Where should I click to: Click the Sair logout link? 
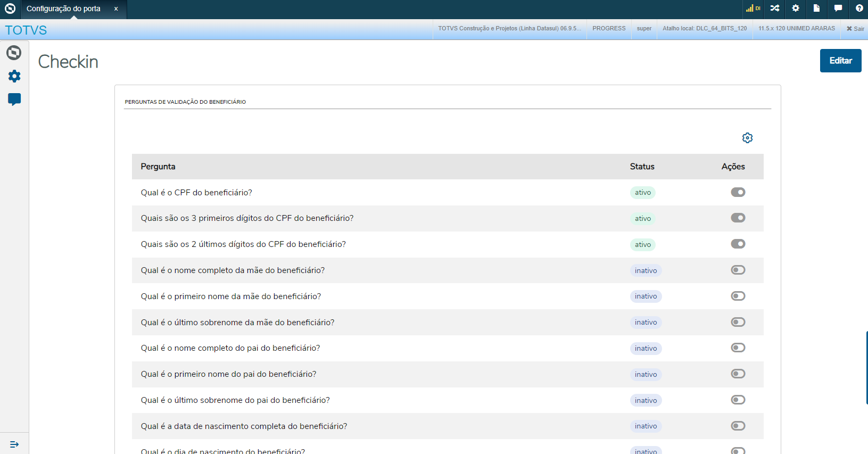(x=855, y=29)
